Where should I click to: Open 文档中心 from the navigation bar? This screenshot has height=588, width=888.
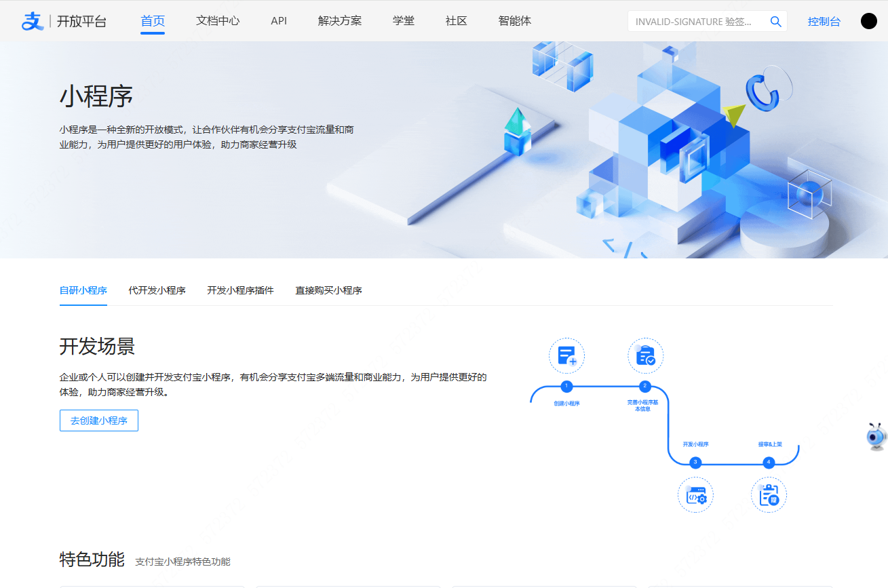pyautogui.click(x=218, y=21)
